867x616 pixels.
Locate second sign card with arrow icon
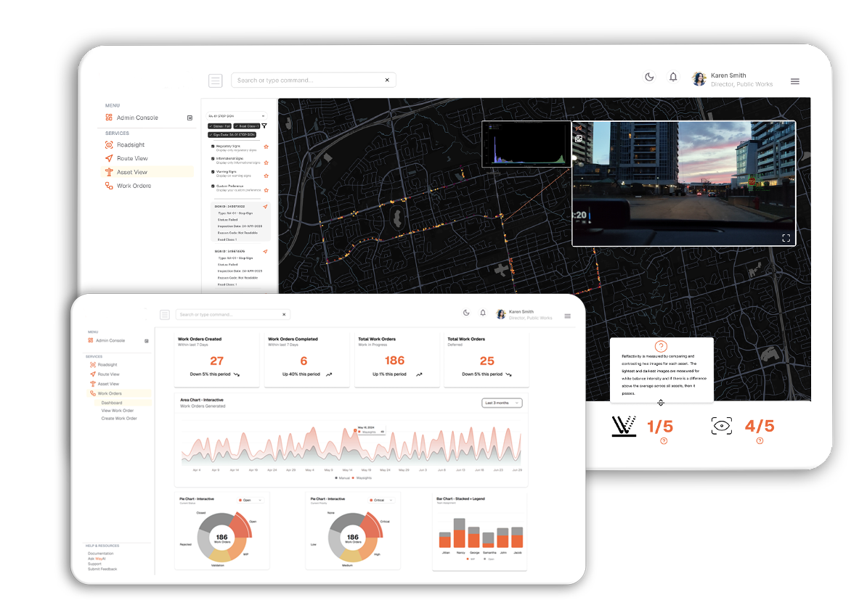coord(266,251)
